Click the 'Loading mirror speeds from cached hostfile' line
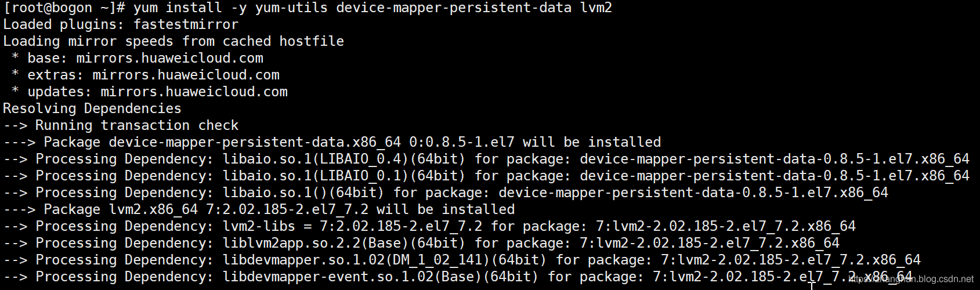The width and height of the screenshot is (980, 290). (x=173, y=42)
